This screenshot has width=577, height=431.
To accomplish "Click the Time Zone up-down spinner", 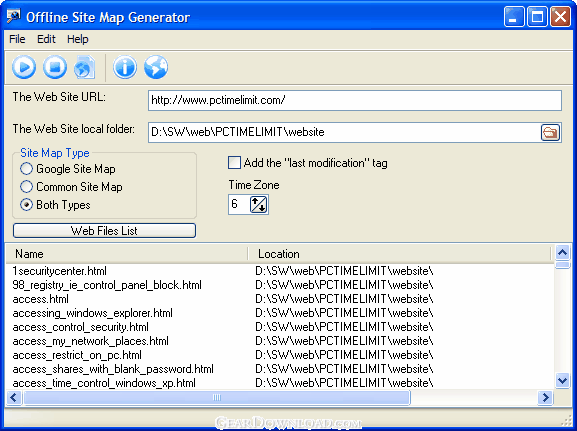I will [x=258, y=204].
